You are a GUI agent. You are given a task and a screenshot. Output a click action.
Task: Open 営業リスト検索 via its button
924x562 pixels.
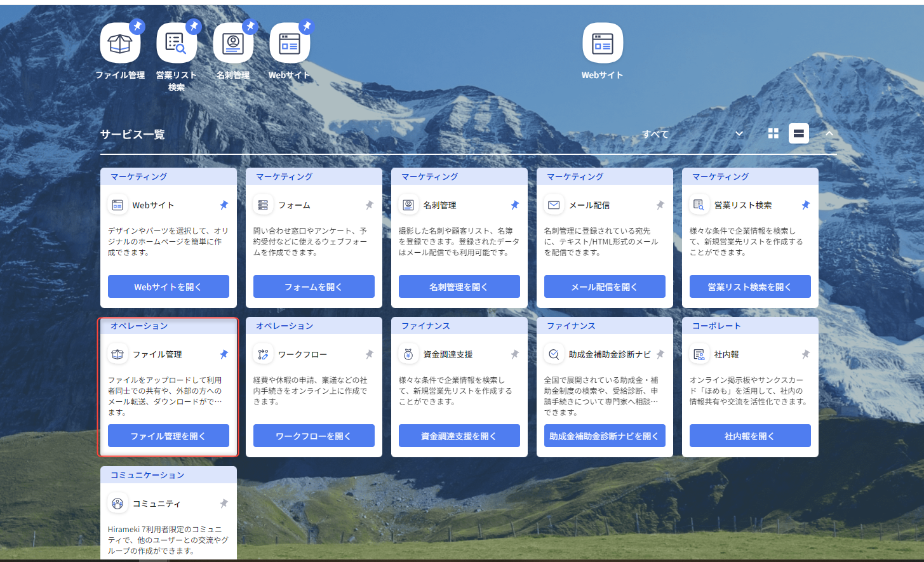tap(749, 287)
